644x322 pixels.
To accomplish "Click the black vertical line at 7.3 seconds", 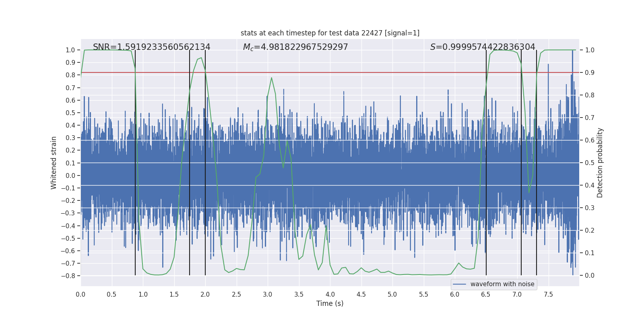I will (537, 163).
